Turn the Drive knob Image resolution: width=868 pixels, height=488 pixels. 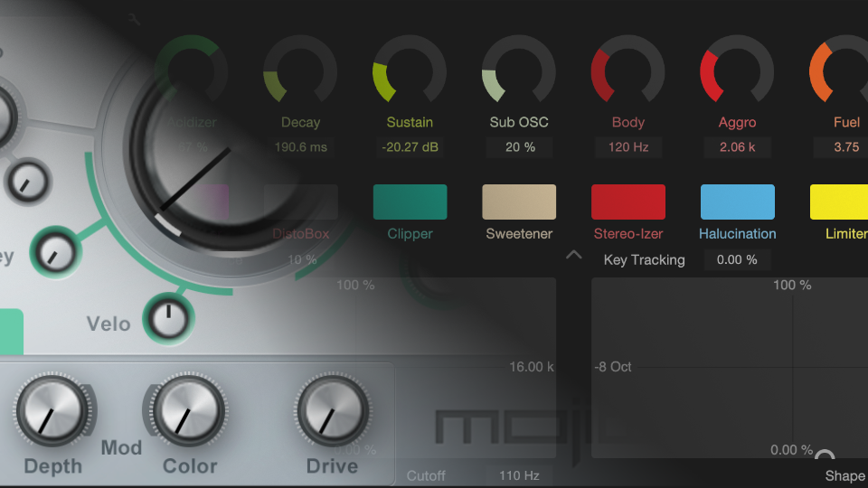click(334, 410)
